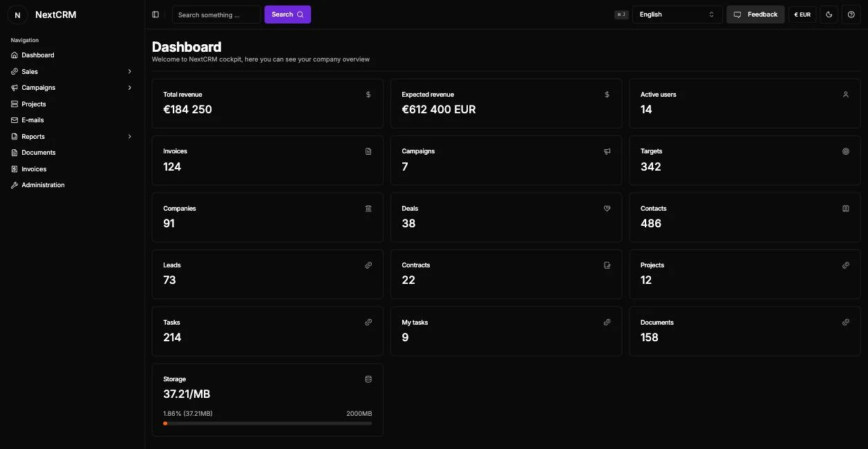
Task: Click the E-mails envelope icon in sidebar
Action: pos(15,120)
